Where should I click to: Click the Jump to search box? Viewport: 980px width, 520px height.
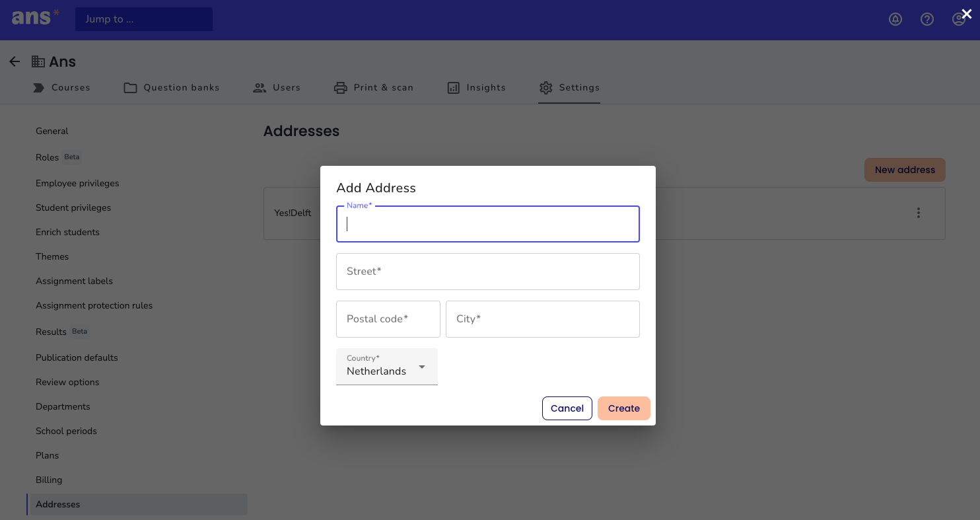point(144,19)
